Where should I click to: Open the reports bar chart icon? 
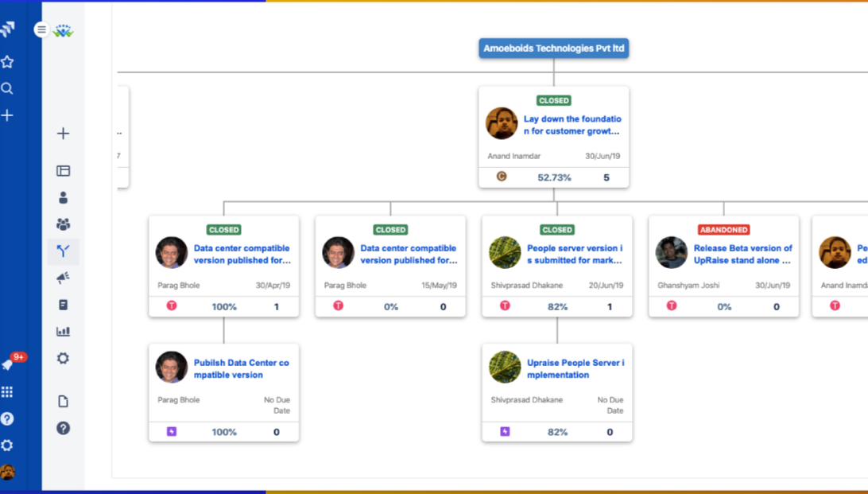[x=64, y=332]
